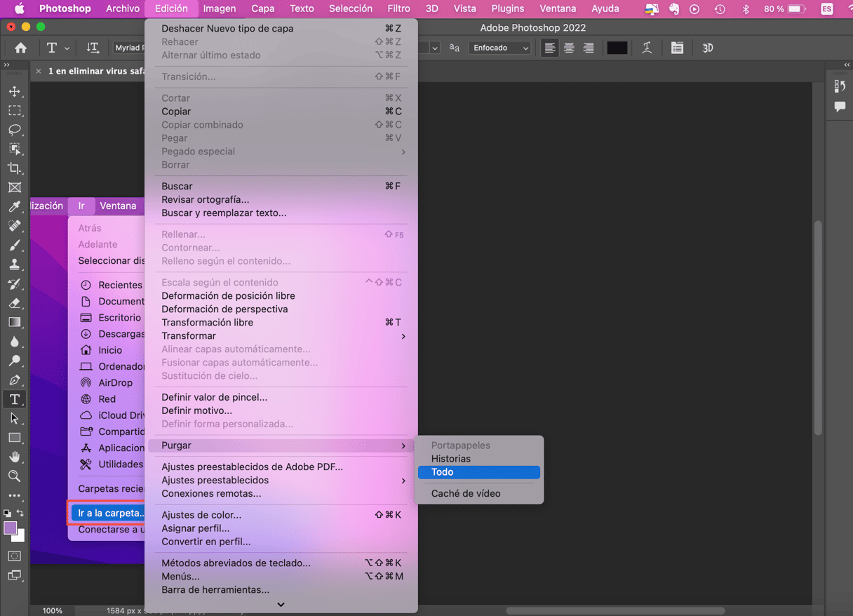Select the Dodge tool
The image size is (853, 616).
click(14, 361)
